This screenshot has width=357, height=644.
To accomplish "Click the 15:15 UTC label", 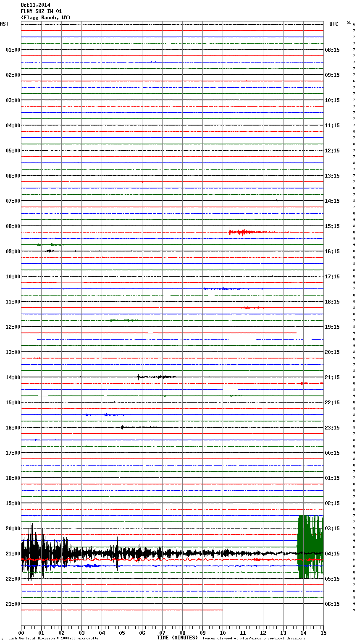I will tap(332, 226).
